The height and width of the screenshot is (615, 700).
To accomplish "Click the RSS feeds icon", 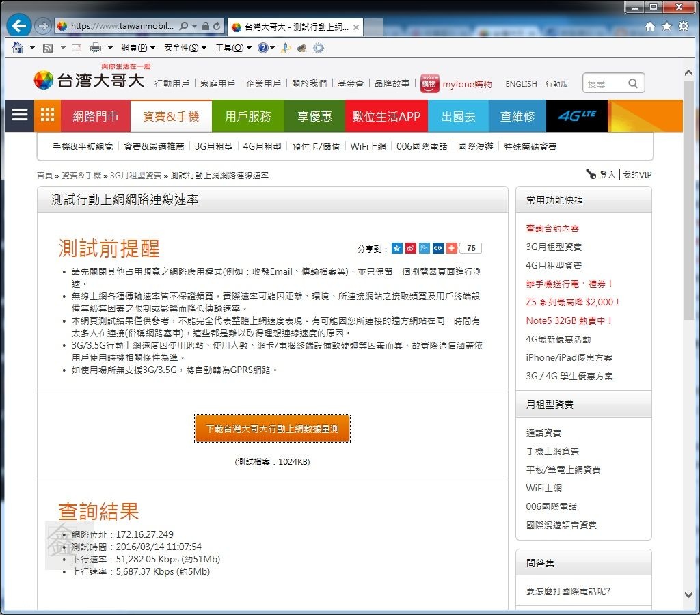I will pos(47,48).
